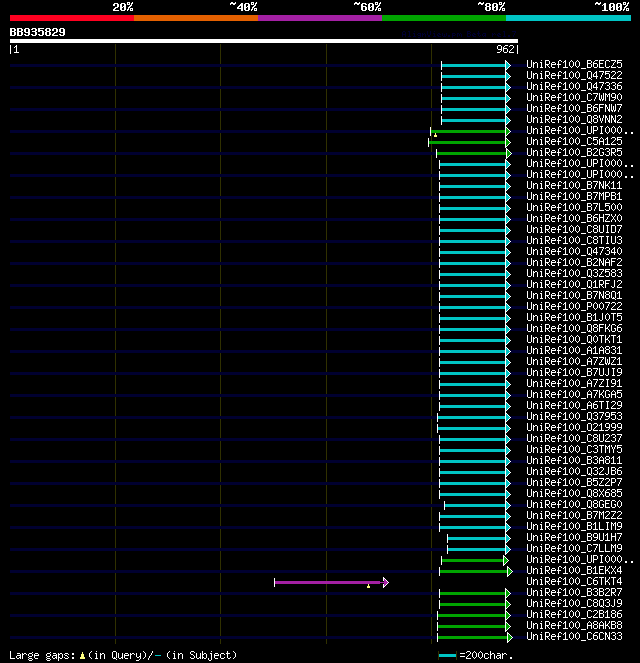Select the UniRef100_B1EKX4 label

point(574,570)
